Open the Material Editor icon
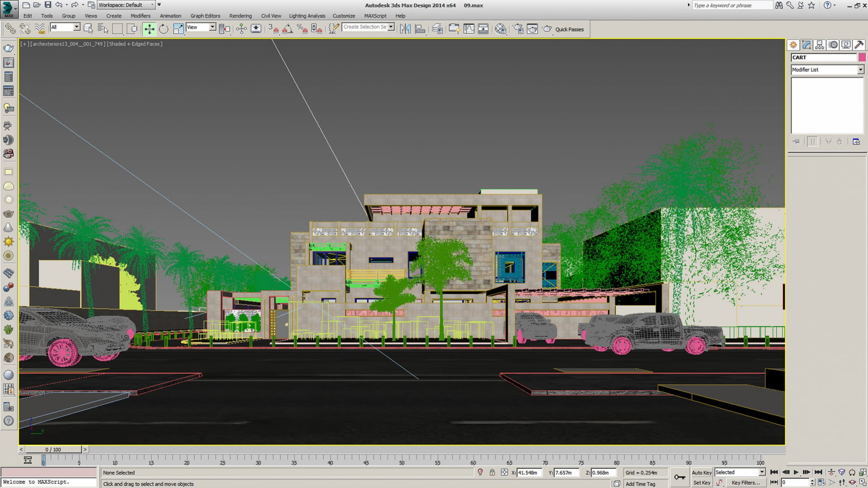The image size is (868, 488). coord(501,29)
